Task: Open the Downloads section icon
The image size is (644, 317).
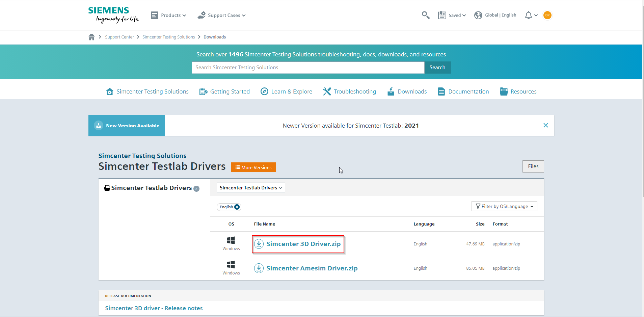Action: click(390, 91)
